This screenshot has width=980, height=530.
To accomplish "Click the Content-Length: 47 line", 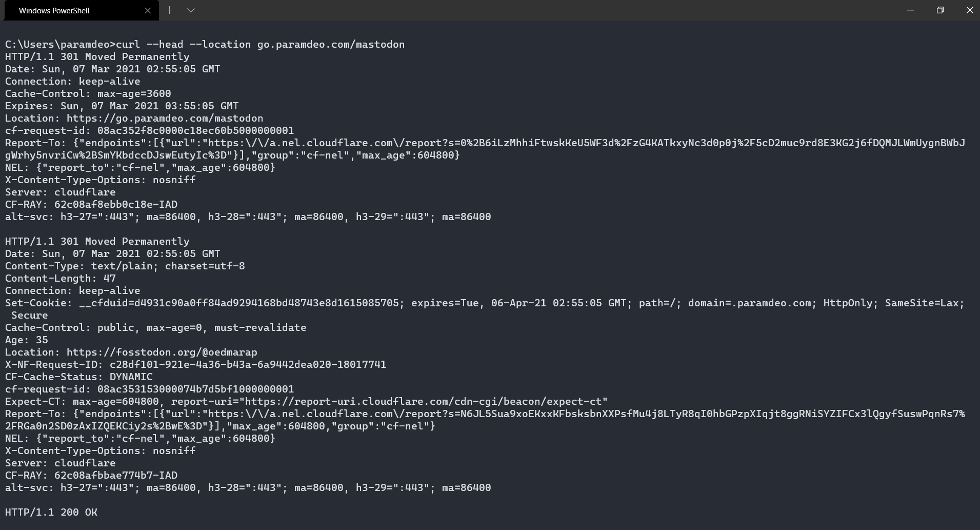I will [61, 279].
